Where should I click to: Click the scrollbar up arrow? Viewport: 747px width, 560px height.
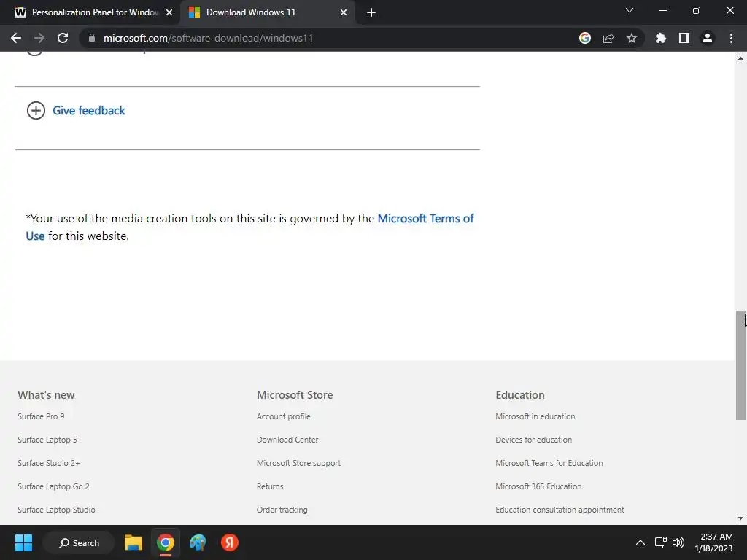[740, 58]
